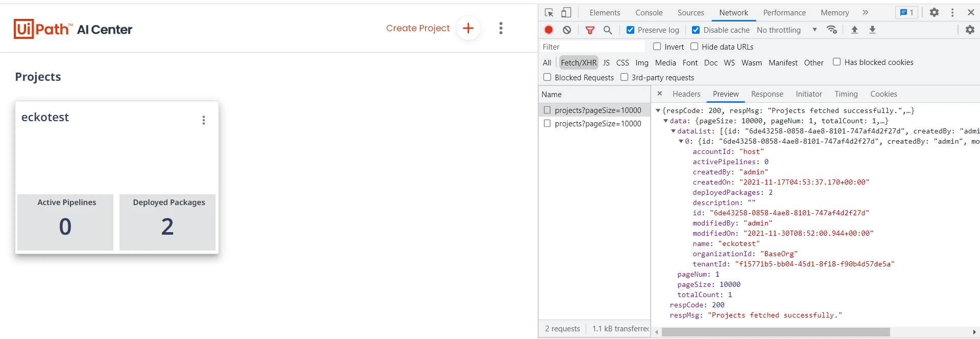Open network search magnifier
This screenshot has height=339, width=980.
tap(608, 30)
